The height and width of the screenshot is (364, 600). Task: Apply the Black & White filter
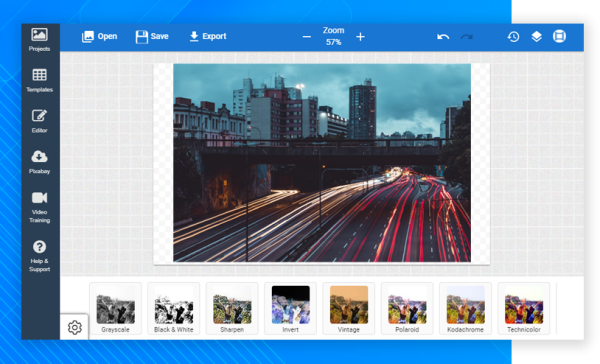[174, 309]
